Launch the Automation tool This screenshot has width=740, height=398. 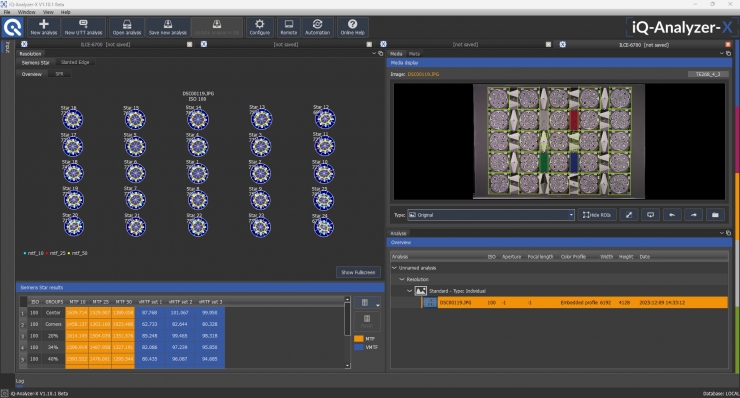click(x=317, y=27)
